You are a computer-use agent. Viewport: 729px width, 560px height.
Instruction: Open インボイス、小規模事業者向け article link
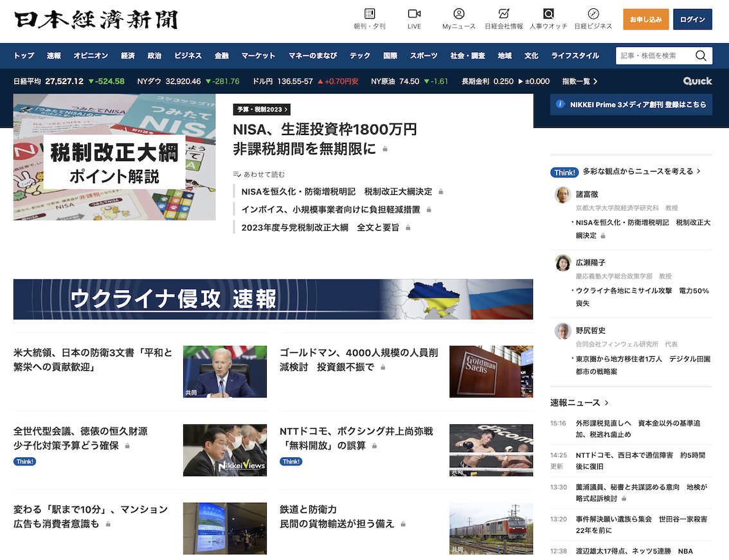click(x=330, y=210)
